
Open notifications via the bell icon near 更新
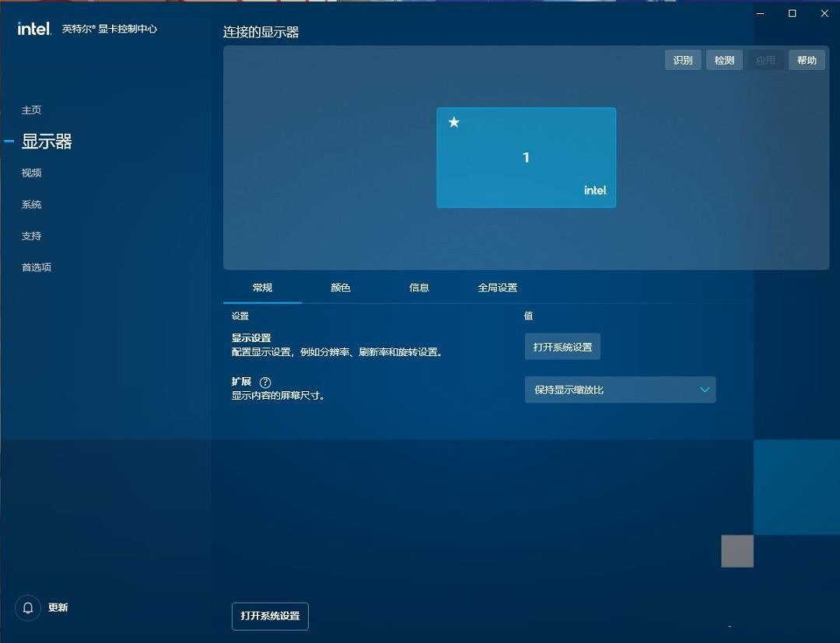pyautogui.click(x=28, y=607)
